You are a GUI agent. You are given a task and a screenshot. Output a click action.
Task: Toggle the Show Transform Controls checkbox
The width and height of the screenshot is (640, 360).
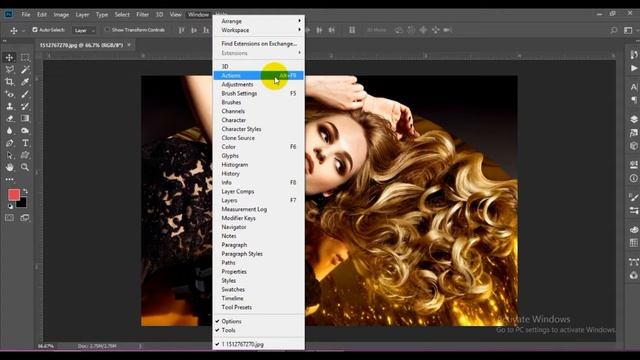click(107, 30)
